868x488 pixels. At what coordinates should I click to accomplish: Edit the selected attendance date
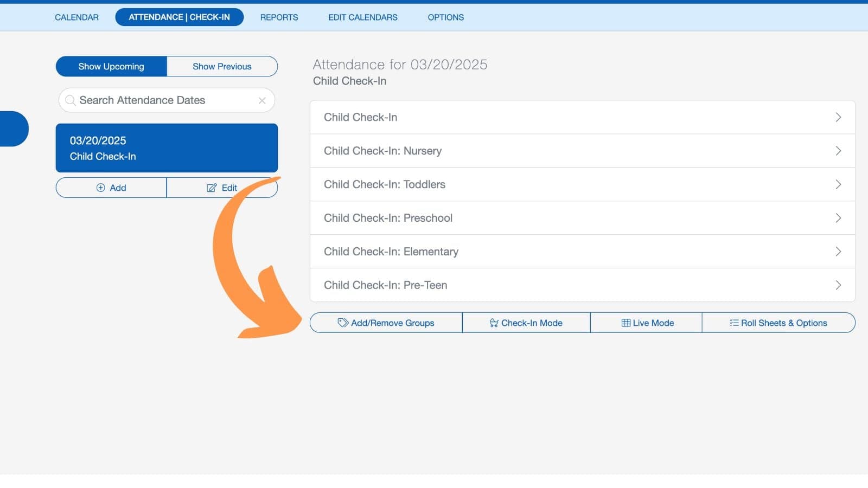222,188
